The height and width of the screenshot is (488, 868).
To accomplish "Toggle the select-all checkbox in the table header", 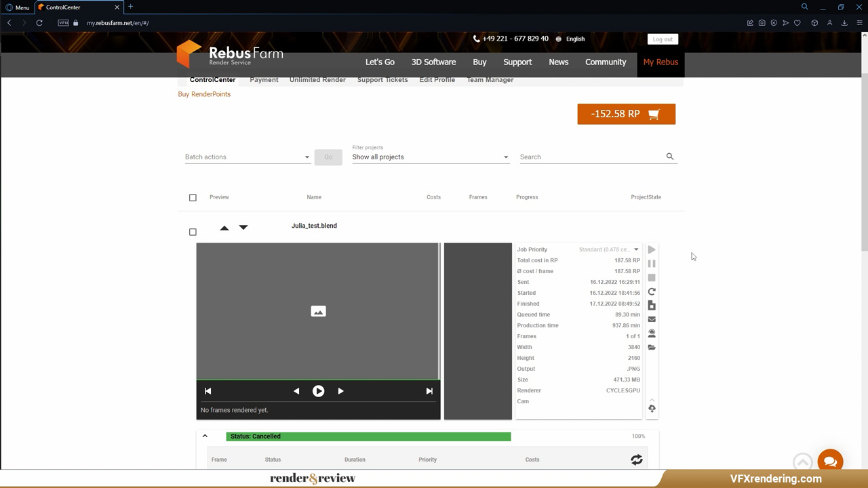I will [193, 197].
